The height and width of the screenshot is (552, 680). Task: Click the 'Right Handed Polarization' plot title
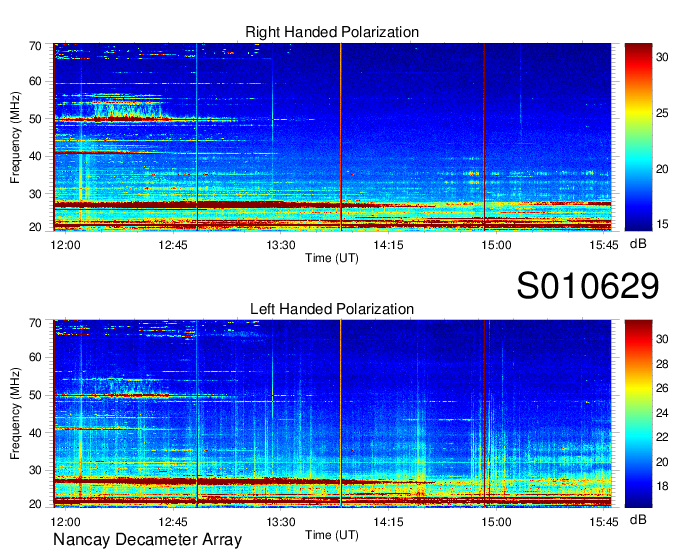(x=332, y=32)
